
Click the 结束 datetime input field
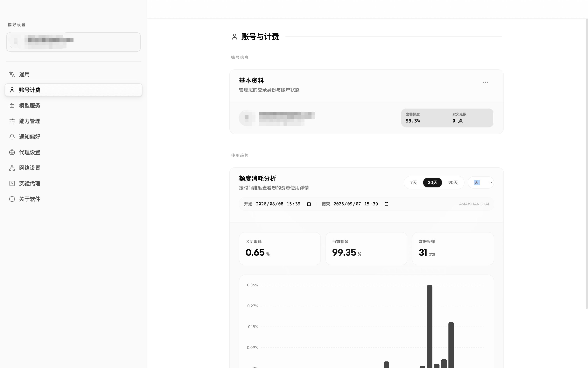click(361, 204)
